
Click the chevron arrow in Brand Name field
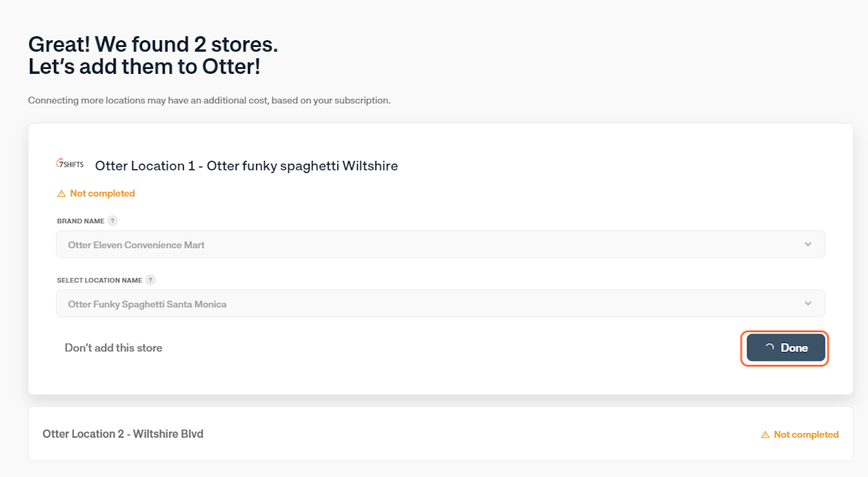tap(808, 244)
